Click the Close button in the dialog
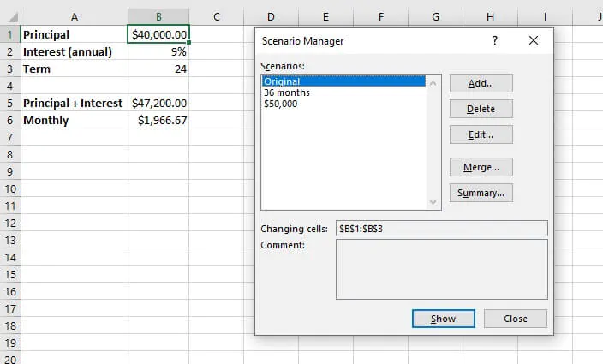This screenshot has width=603, height=364. pos(516,319)
